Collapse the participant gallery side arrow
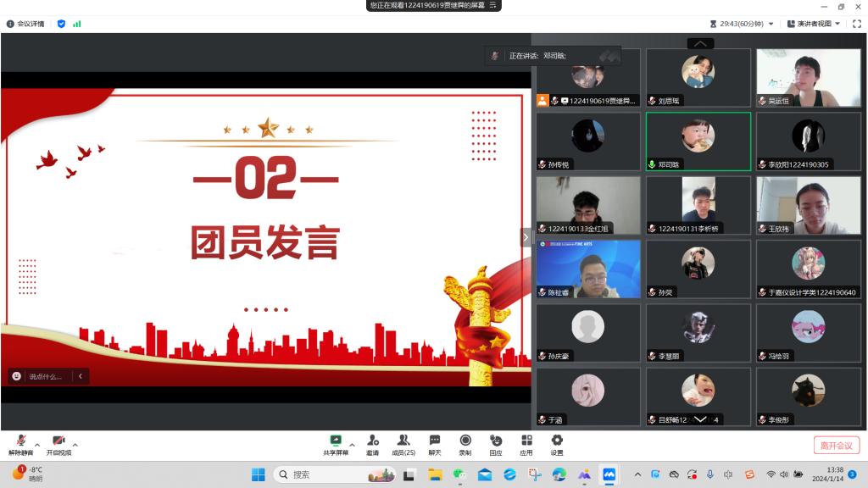This screenshot has width=868, height=488. coord(526,237)
